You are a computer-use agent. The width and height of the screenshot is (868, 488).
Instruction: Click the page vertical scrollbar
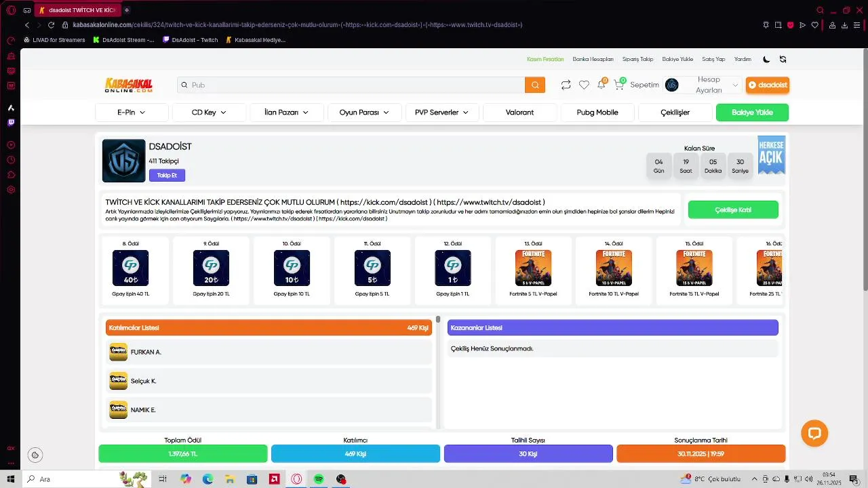865,169
